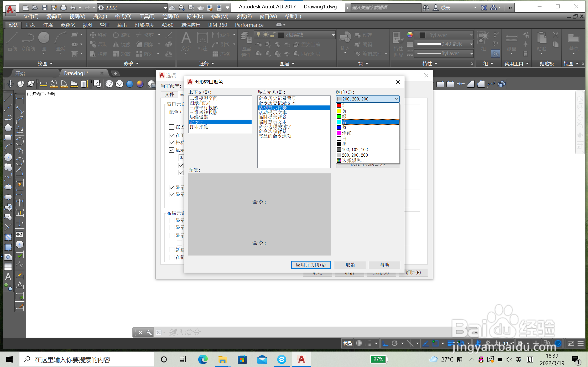
Task: Choose the 洋红 magenta color option
Action: (x=368, y=133)
